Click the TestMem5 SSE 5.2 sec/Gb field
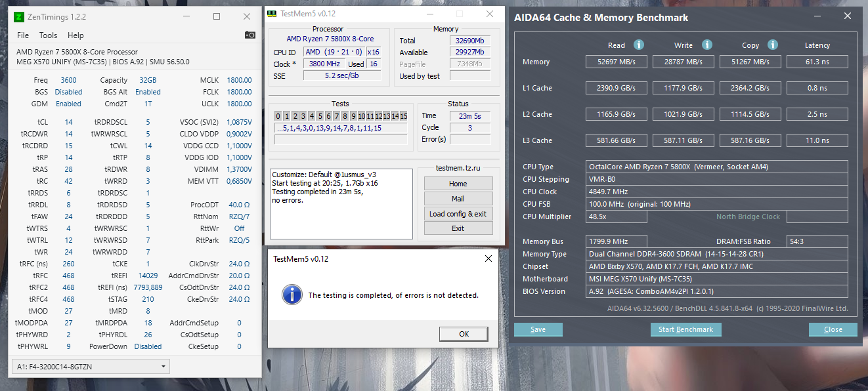This screenshot has width=868, height=391. (x=342, y=76)
